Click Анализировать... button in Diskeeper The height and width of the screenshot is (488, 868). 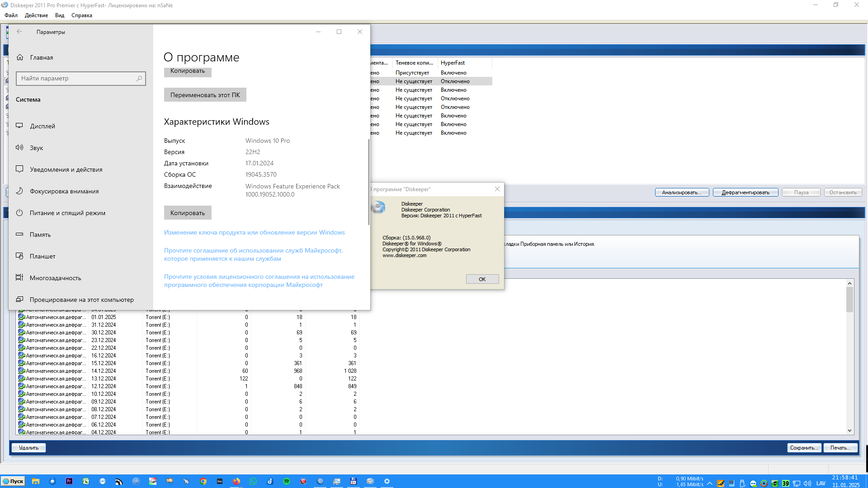682,192
